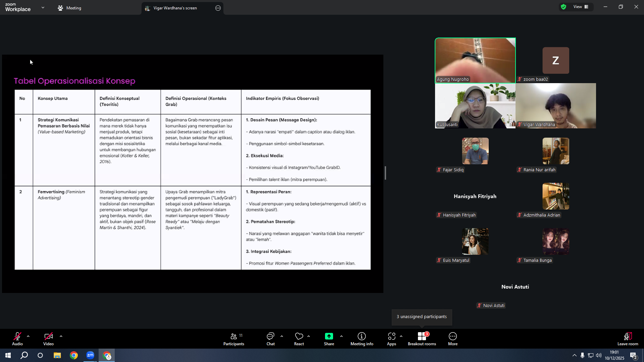Screen dimensions: 644x362
Task: Click Hanisyah Fitriyah participant tile
Action: (475, 196)
